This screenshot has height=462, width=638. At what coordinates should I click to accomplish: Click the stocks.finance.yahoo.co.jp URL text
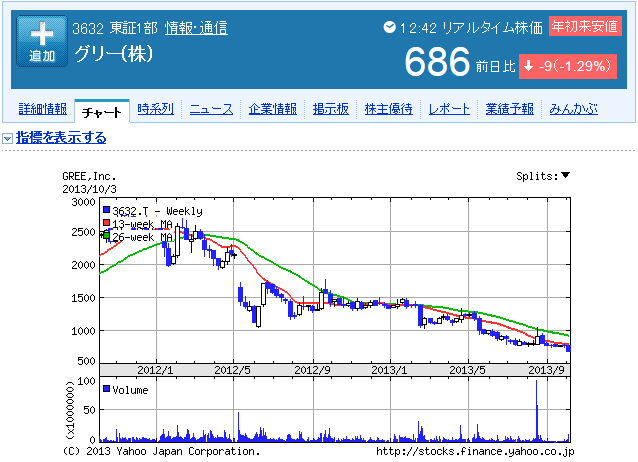[475, 451]
